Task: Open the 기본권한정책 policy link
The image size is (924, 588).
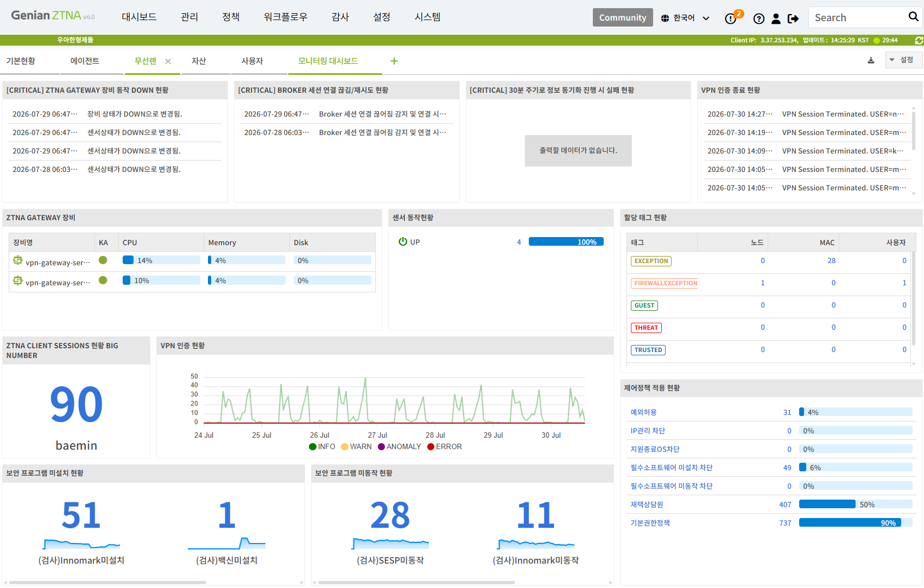Action: pos(650,523)
